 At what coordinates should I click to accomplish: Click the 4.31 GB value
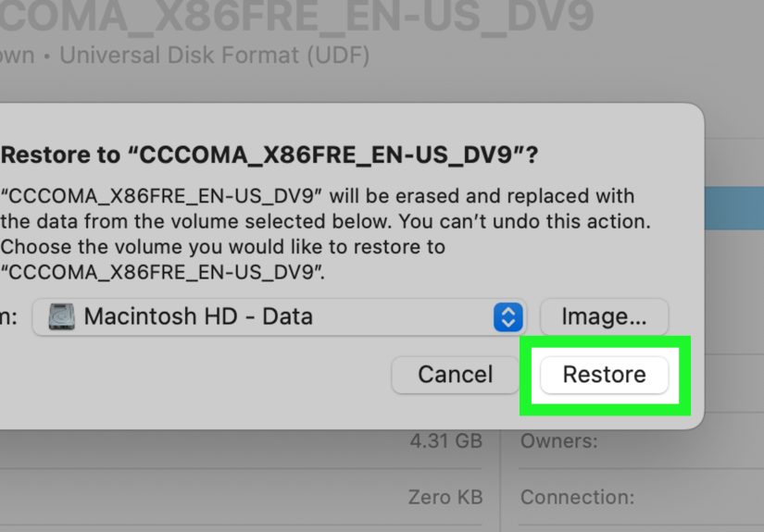445,441
